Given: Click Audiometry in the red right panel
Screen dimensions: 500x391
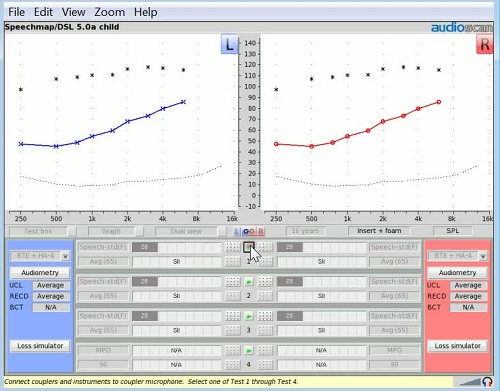Looking at the screenshot, I should point(457,273).
